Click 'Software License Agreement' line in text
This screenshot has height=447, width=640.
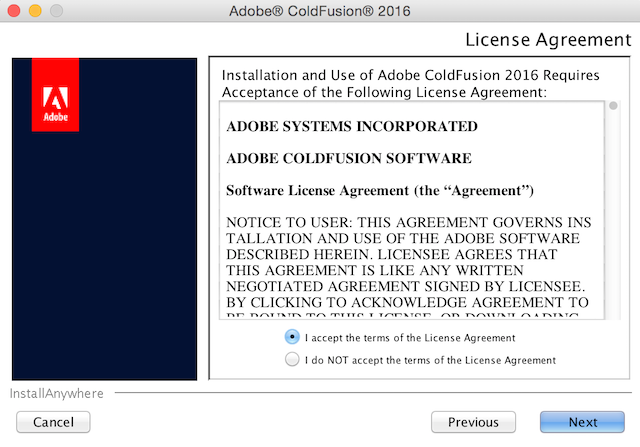(x=380, y=191)
